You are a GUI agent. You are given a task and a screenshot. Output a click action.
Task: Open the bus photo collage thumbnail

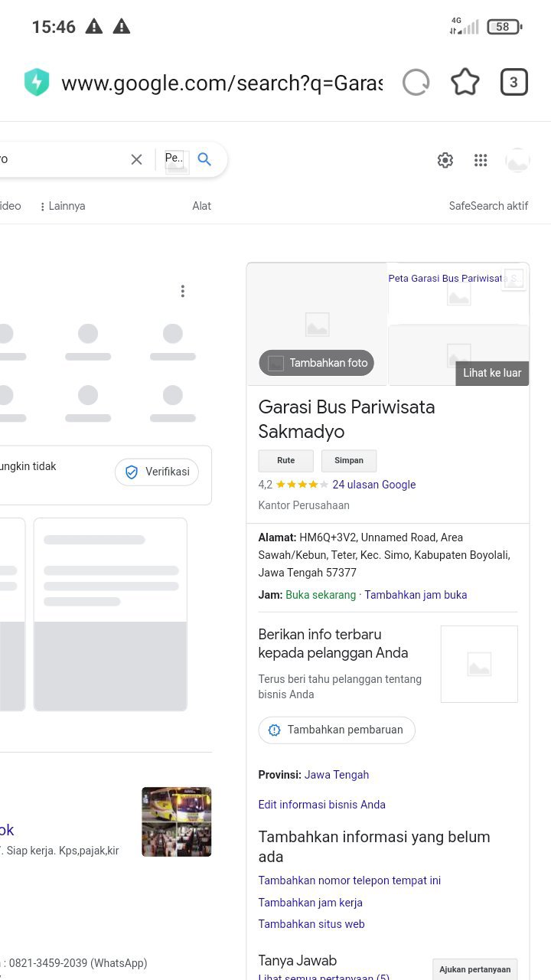pos(177,822)
